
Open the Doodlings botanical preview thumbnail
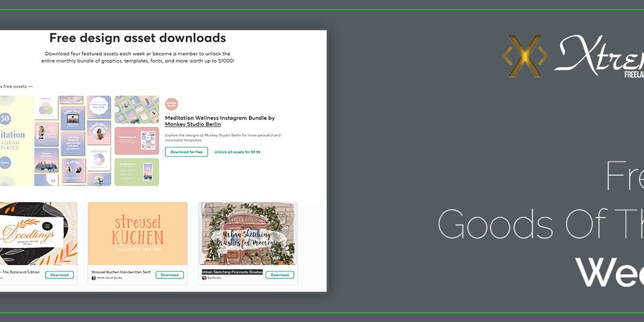click(x=39, y=233)
